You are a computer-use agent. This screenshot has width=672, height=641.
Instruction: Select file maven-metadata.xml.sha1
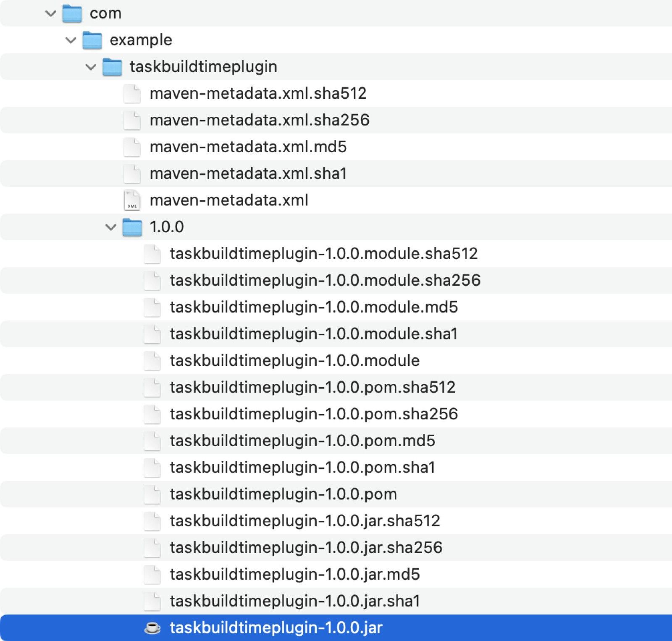(x=248, y=174)
